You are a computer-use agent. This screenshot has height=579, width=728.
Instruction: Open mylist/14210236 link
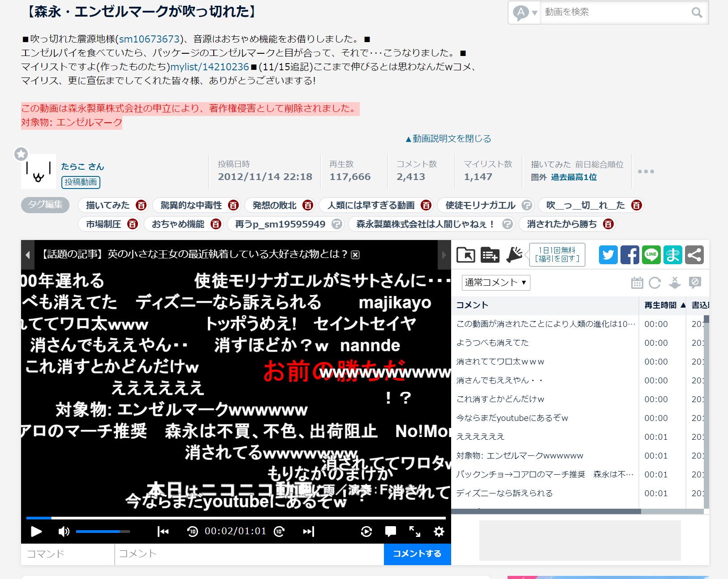209,67
